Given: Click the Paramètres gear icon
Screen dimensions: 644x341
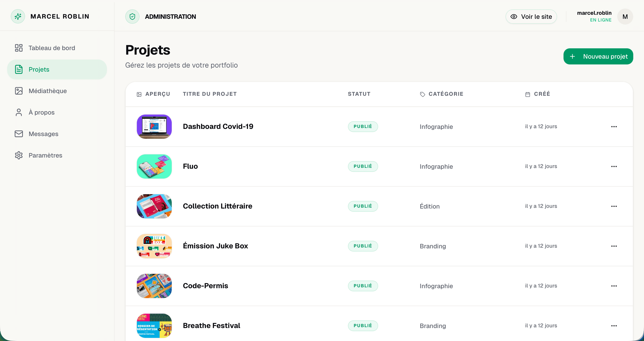Looking at the screenshot, I should 19,155.
